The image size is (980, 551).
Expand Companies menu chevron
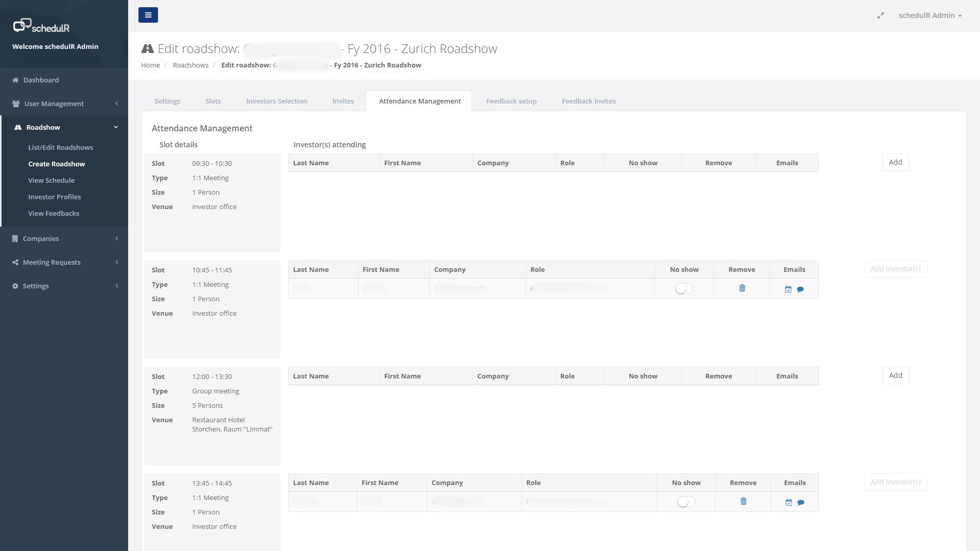coord(117,238)
